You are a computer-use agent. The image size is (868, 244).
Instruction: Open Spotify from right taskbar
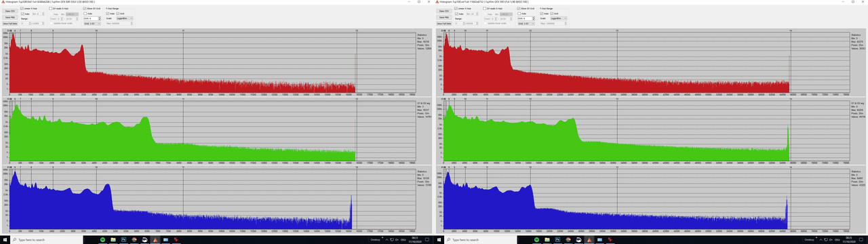[x=536, y=240]
